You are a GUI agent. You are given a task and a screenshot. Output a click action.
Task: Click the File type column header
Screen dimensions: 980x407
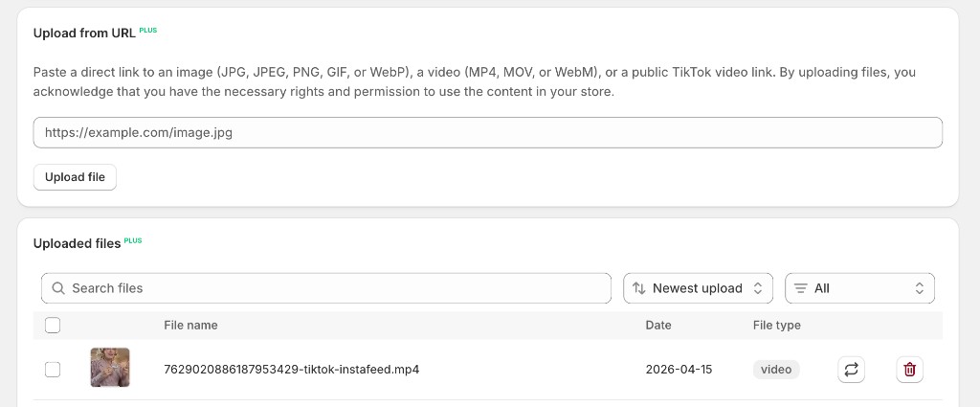[x=776, y=326]
